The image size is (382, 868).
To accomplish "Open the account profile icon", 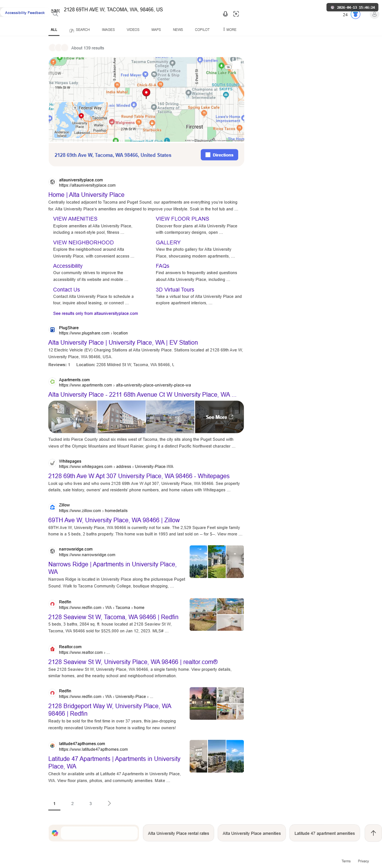I will (374, 14).
